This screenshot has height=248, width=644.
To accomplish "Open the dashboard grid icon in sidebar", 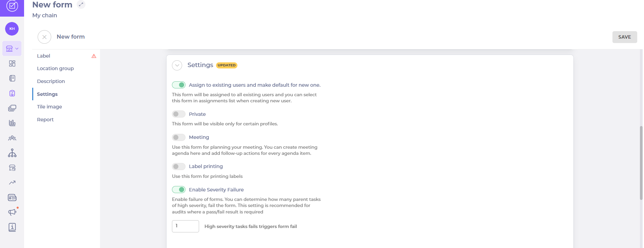I will pos(12,63).
